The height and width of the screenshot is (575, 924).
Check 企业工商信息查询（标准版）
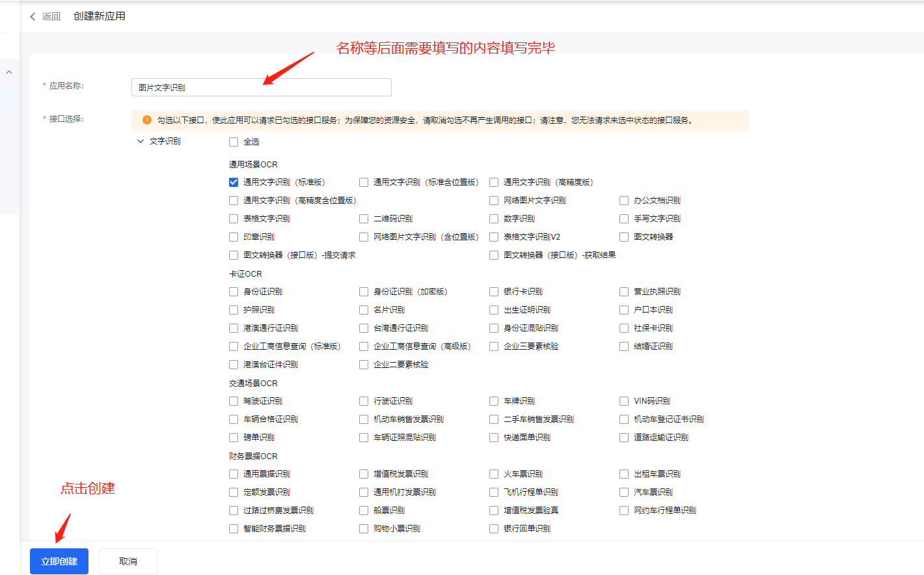[x=234, y=346]
